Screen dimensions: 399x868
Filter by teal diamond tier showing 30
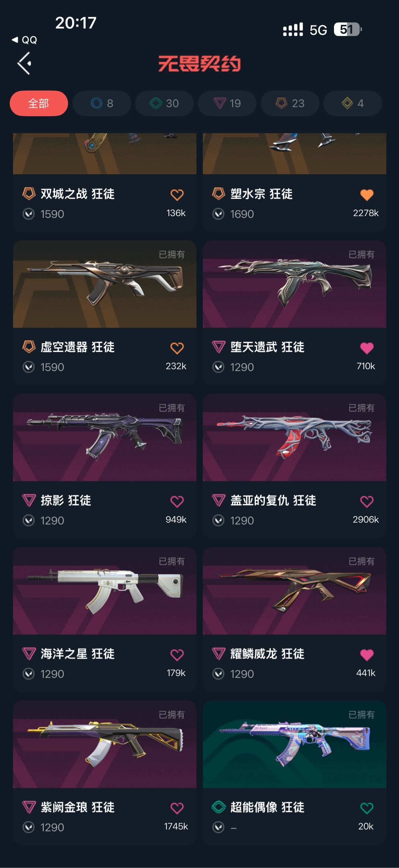(x=164, y=103)
